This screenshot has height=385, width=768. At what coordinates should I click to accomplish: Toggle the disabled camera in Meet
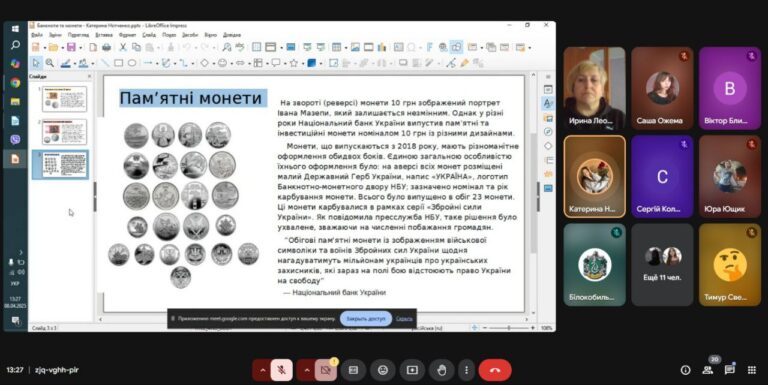326,370
